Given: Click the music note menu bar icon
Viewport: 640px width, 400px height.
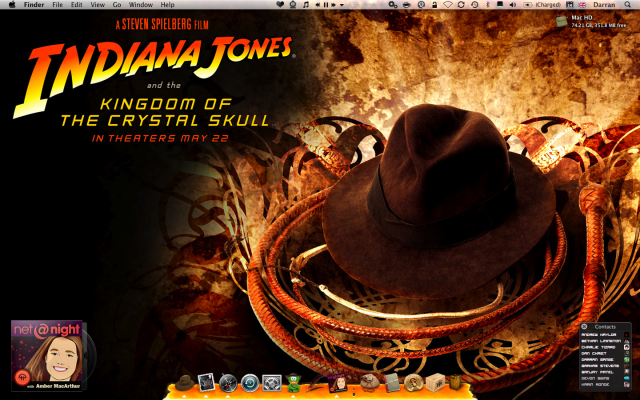Looking at the screenshot, I should (x=306, y=5).
